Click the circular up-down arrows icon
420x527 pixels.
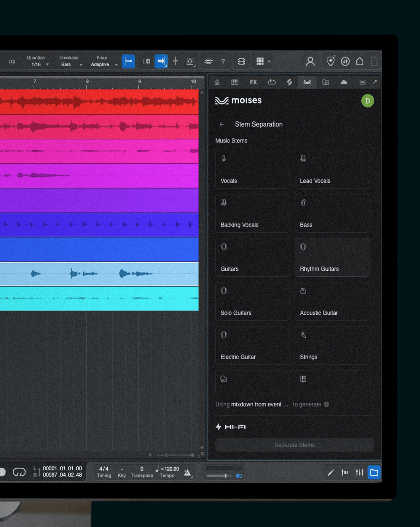coord(345,61)
